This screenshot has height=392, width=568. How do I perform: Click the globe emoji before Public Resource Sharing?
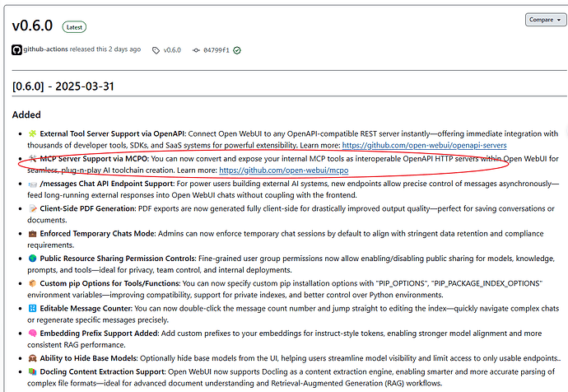click(x=33, y=259)
